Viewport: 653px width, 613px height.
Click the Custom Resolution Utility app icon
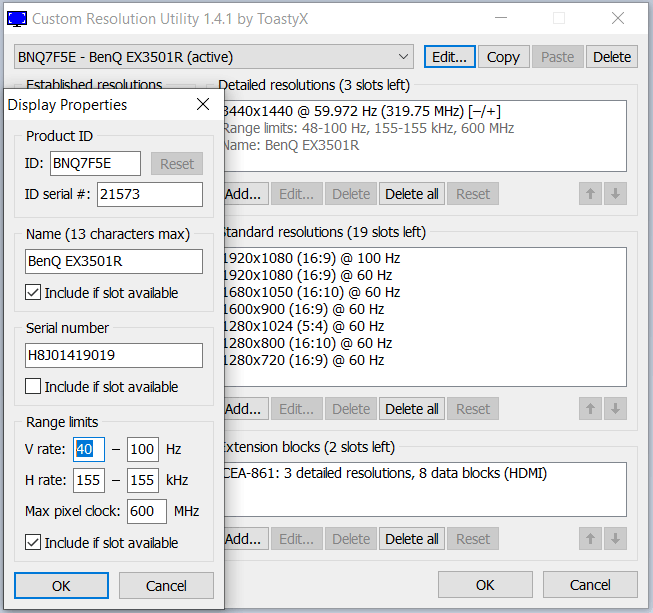[17, 19]
